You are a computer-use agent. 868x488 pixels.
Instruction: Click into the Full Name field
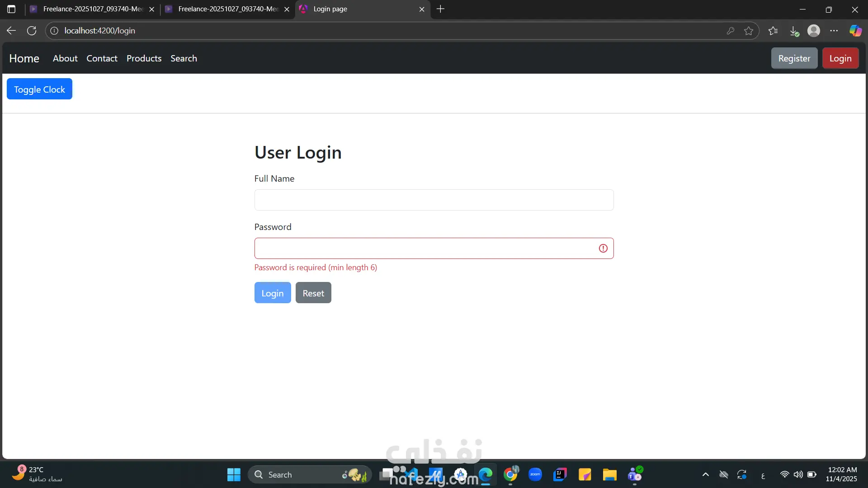click(434, 200)
